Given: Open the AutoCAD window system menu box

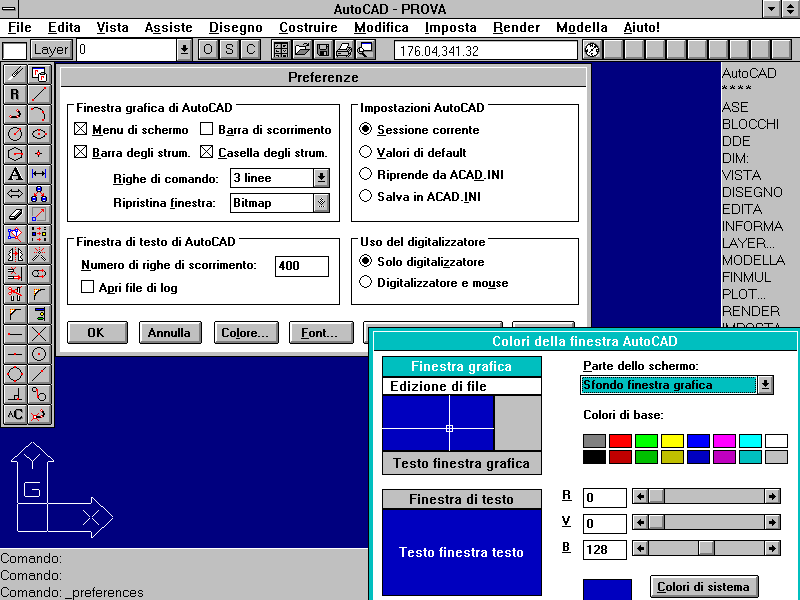Looking at the screenshot, I should [x=9, y=8].
